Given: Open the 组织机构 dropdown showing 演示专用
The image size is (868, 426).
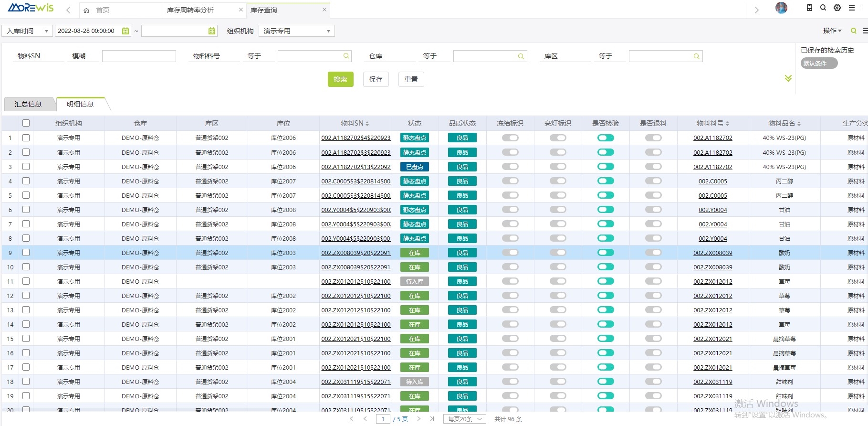Looking at the screenshot, I should (296, 31).
